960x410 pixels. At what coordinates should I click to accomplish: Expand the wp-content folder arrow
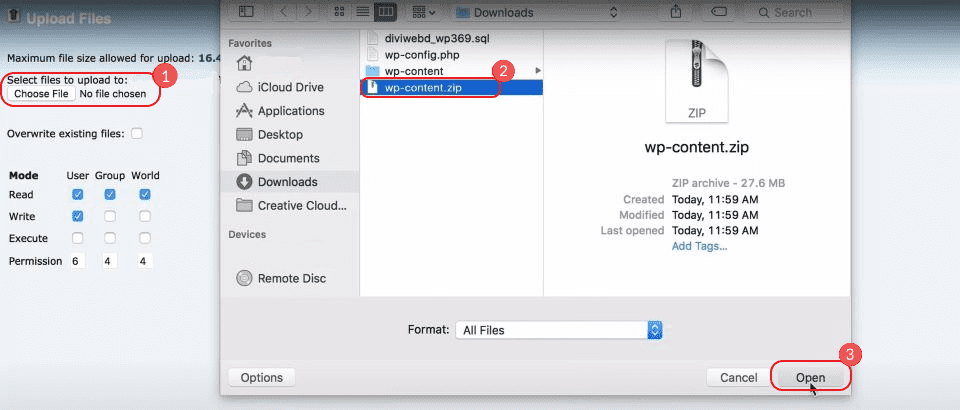538,71
